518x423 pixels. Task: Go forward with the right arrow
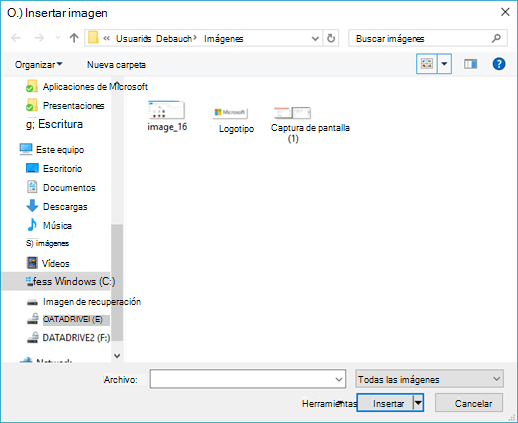(39, 38)
